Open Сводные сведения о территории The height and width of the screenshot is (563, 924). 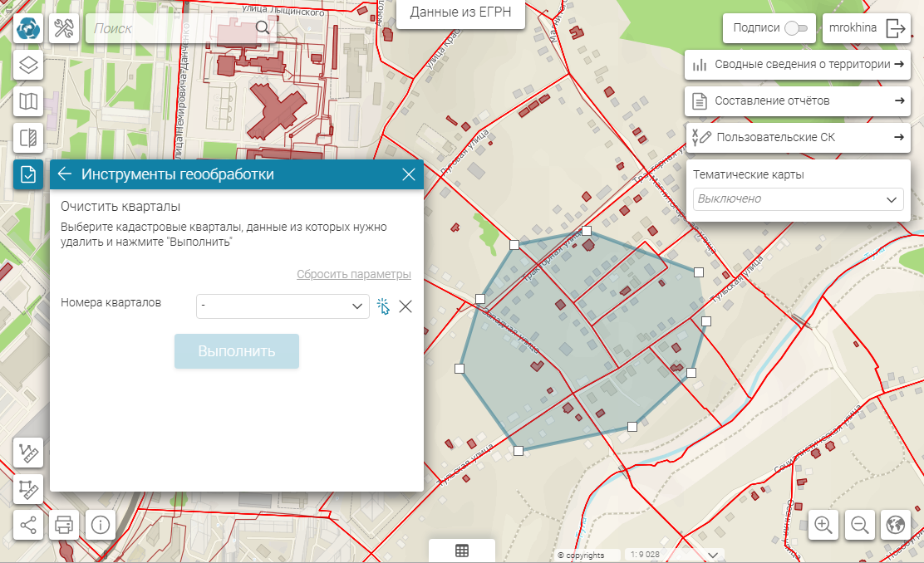coord(798,65)
